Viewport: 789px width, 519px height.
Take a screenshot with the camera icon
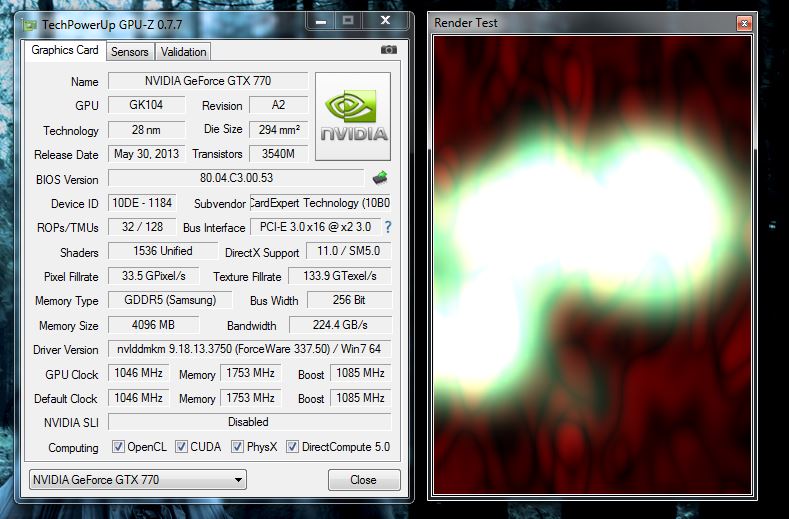click(388, 50)
